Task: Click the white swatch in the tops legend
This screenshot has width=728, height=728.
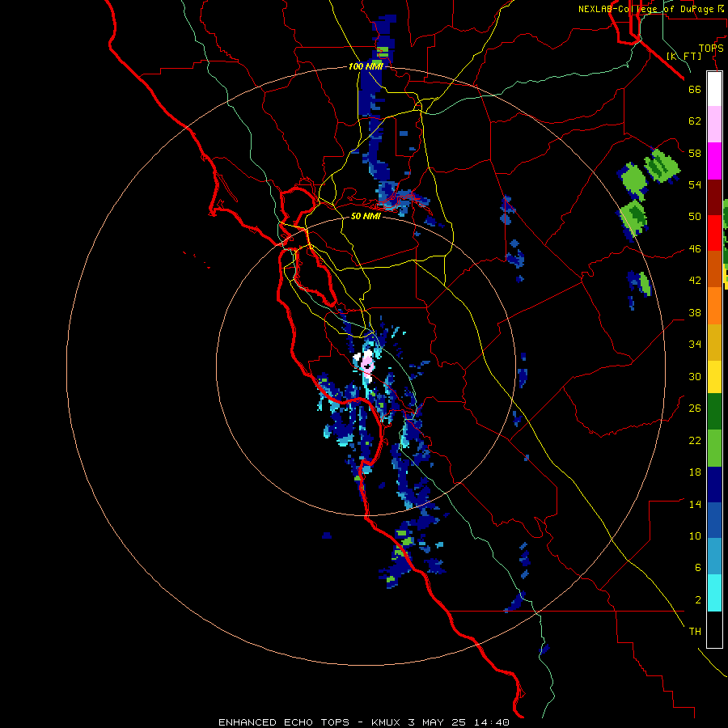Action: pyautogui.click(x=714, y=89)
